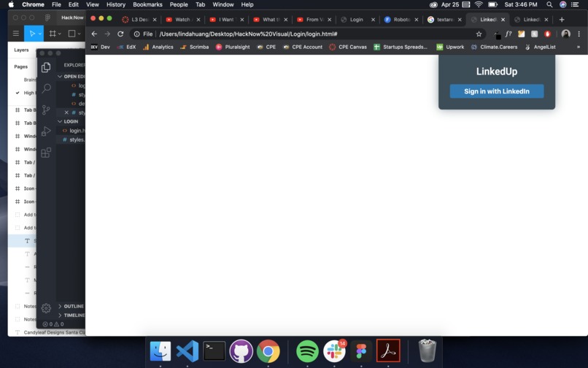Screen dimensions: 588x368
Task: Reload the Chrome page
Action: coord(120,34)
